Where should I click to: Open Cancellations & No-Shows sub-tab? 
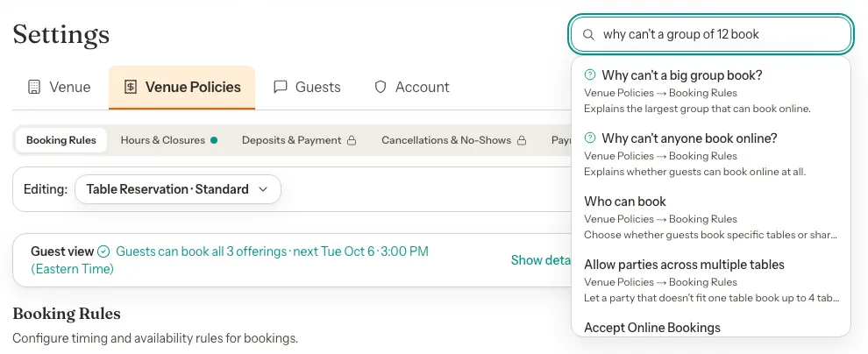click(x=454, y=140)
